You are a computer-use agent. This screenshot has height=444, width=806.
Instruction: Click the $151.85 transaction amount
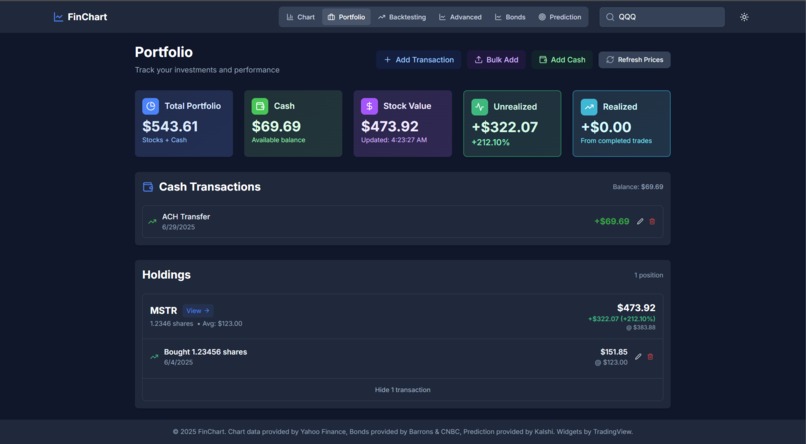tap(614, 352)
